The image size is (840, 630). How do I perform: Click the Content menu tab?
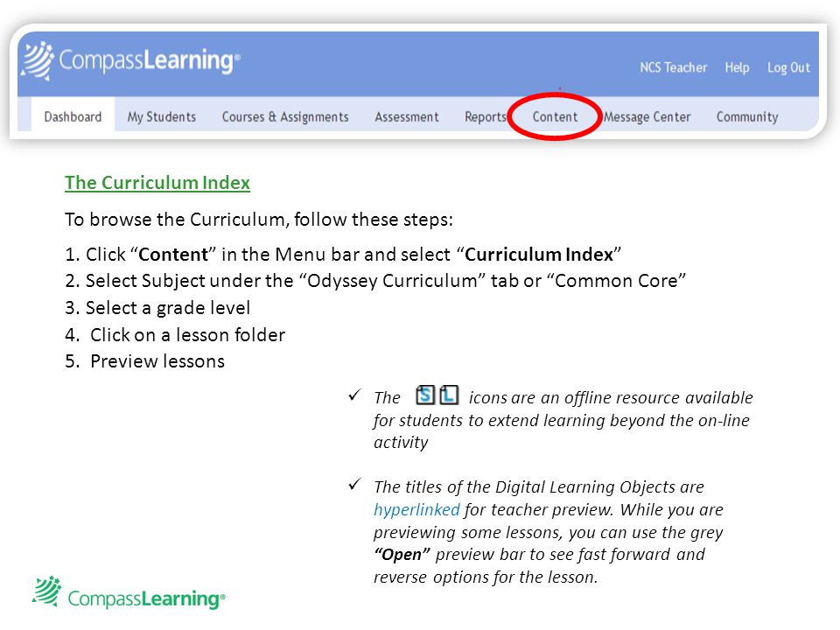555,116
